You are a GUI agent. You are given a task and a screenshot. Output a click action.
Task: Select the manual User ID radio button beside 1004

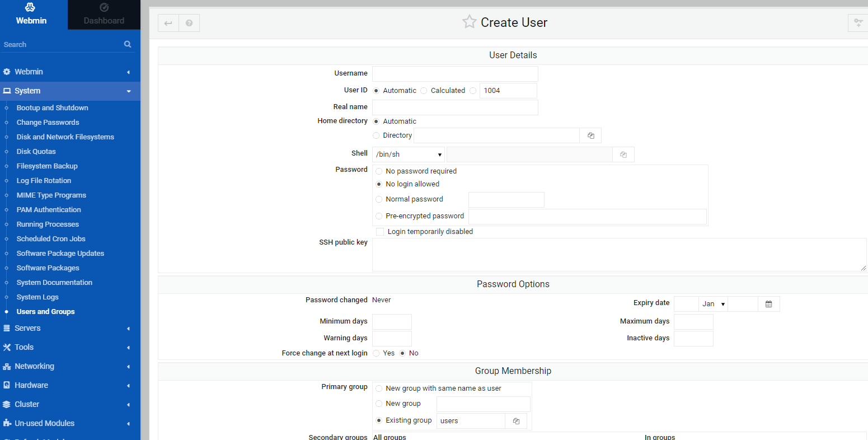point(473,91)
